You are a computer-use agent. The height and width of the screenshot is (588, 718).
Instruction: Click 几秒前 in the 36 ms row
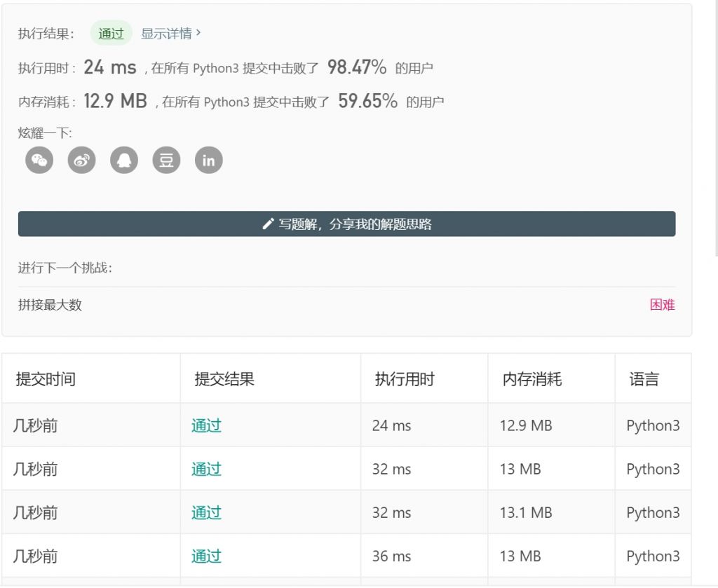coord(35,556)
